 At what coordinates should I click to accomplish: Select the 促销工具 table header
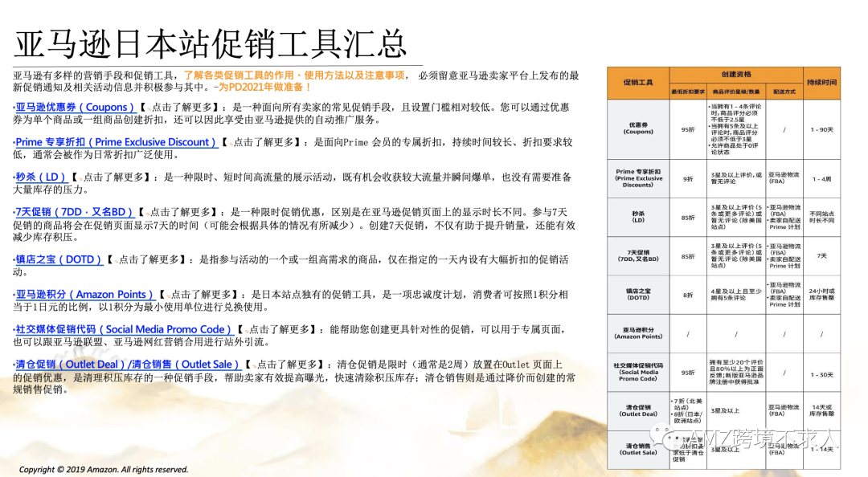(x=637, y=83)
